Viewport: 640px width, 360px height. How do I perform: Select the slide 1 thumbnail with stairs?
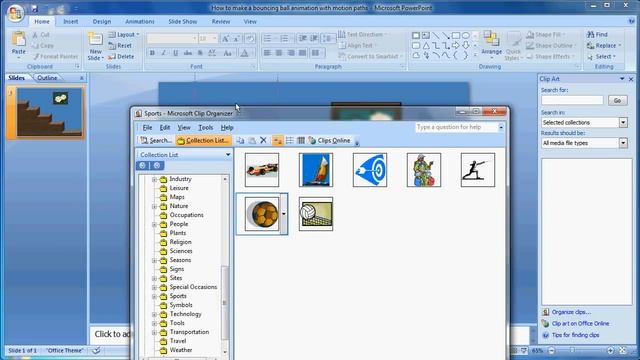coord(49,112)
